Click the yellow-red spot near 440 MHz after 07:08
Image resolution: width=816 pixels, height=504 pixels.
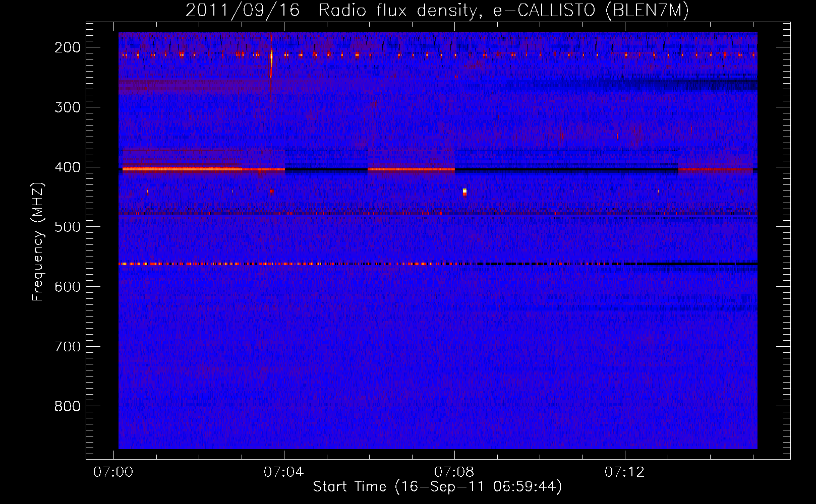pyautogui.click(x=464, y=192)
